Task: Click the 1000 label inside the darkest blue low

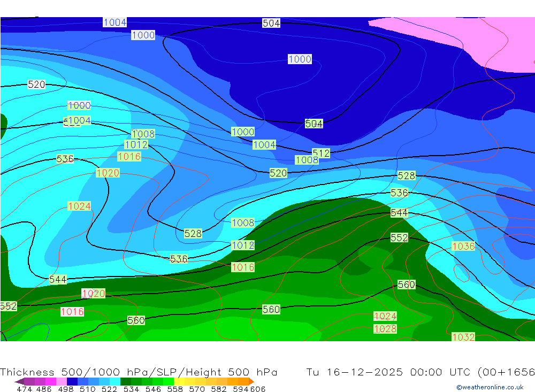Action: pos(300,59)
